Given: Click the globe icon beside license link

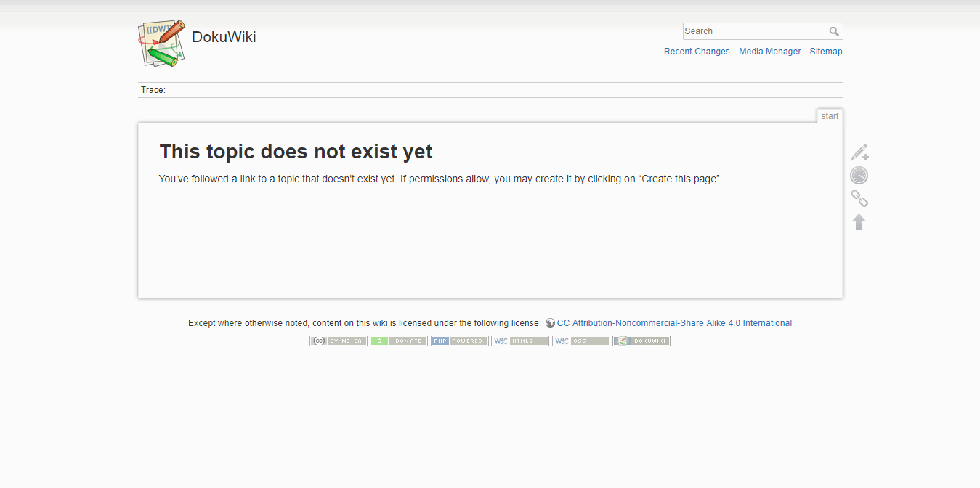Looking at the screenshot, I should 550,323.
